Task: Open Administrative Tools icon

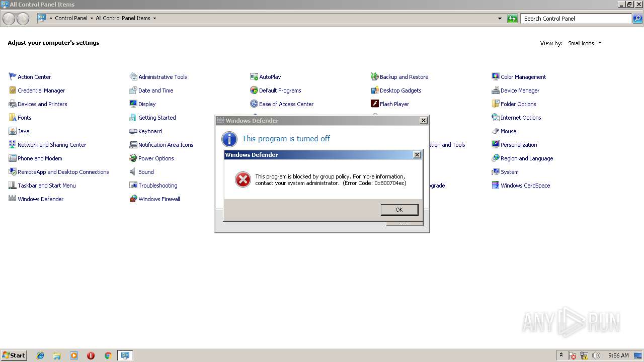Action: click(x=133, y=76)
